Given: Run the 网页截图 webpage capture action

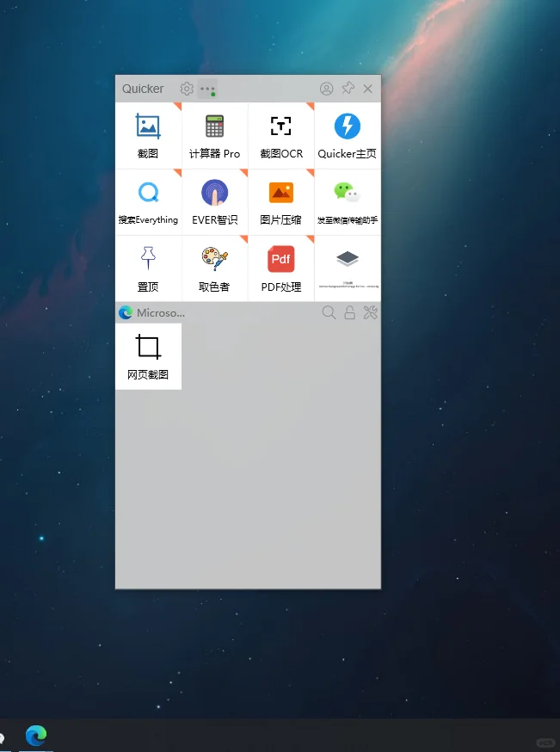Looking at the screenshot, I should click(148, 356).
